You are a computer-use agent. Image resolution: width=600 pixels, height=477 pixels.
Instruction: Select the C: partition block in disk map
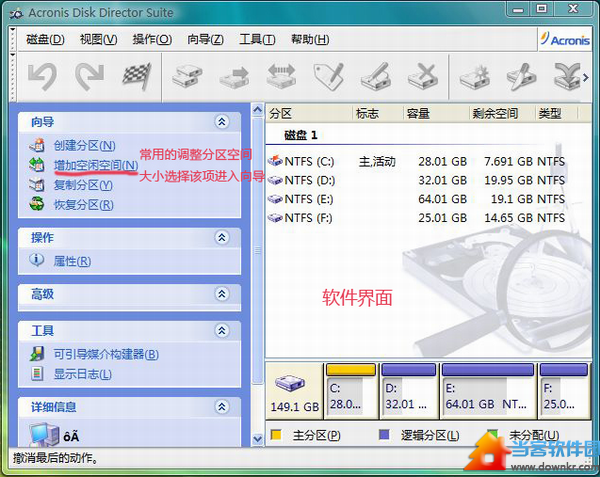351,391
